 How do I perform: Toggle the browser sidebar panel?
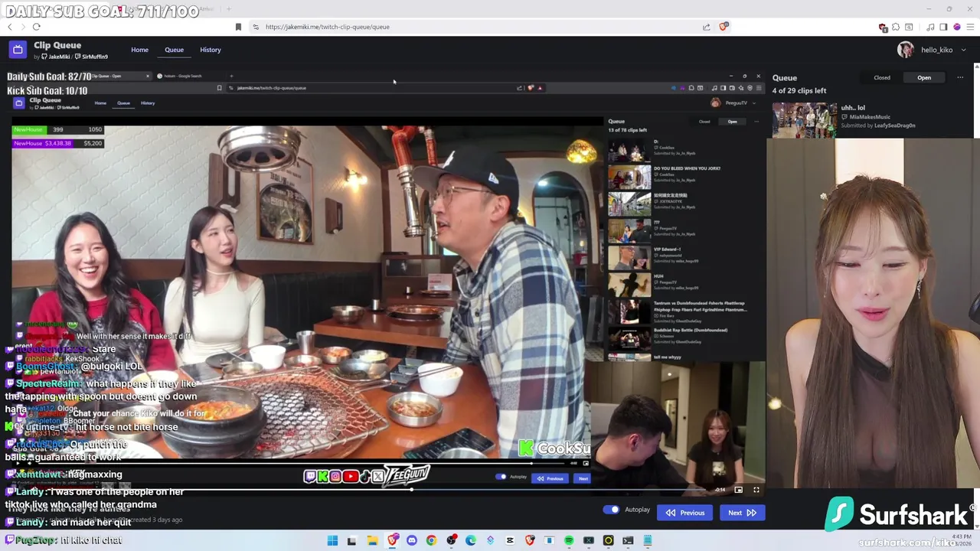point(943,27)
